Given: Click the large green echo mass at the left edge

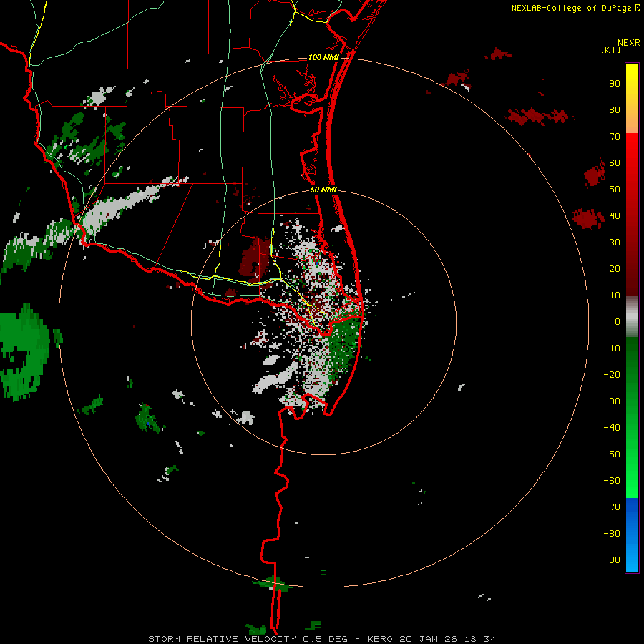Looking at the screenshot, I should pos(24,352).
